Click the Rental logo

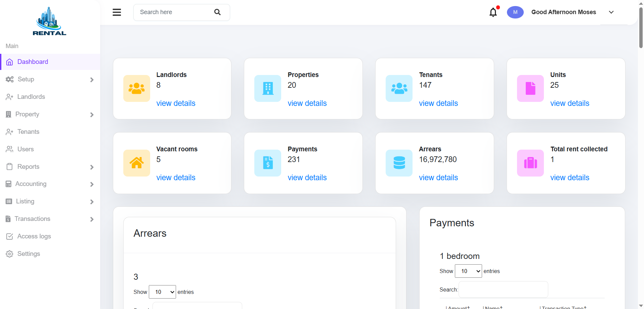click(49, 21)
